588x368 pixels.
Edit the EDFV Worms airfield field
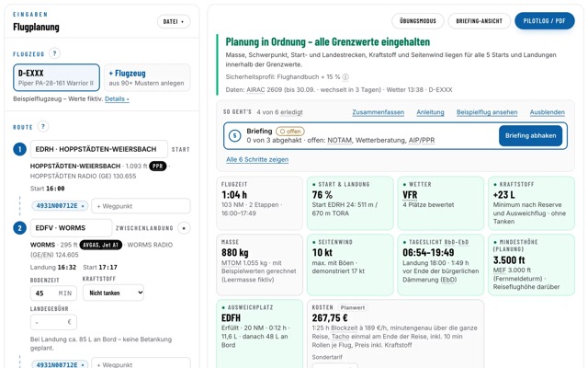(72, 228)
